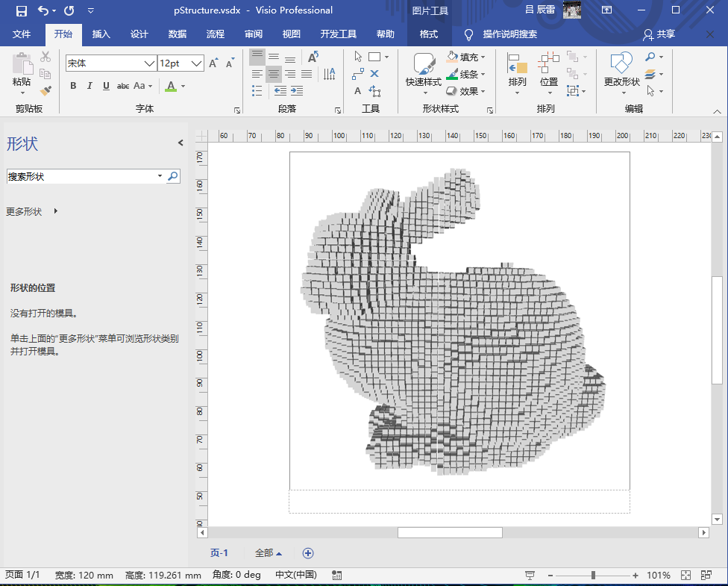The height and width of the screenshot is (586, 728).
Task: Click the text direction icon
Action: pos(329,74)
